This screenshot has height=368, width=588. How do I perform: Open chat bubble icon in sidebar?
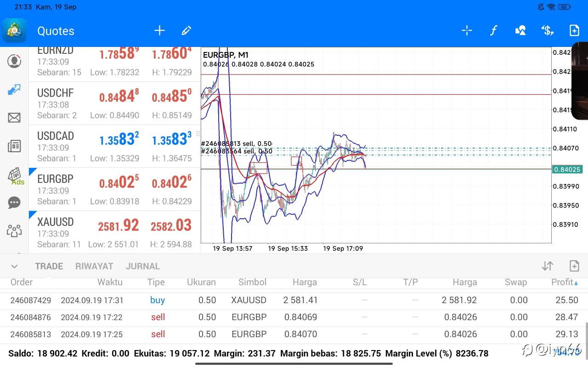14,202
